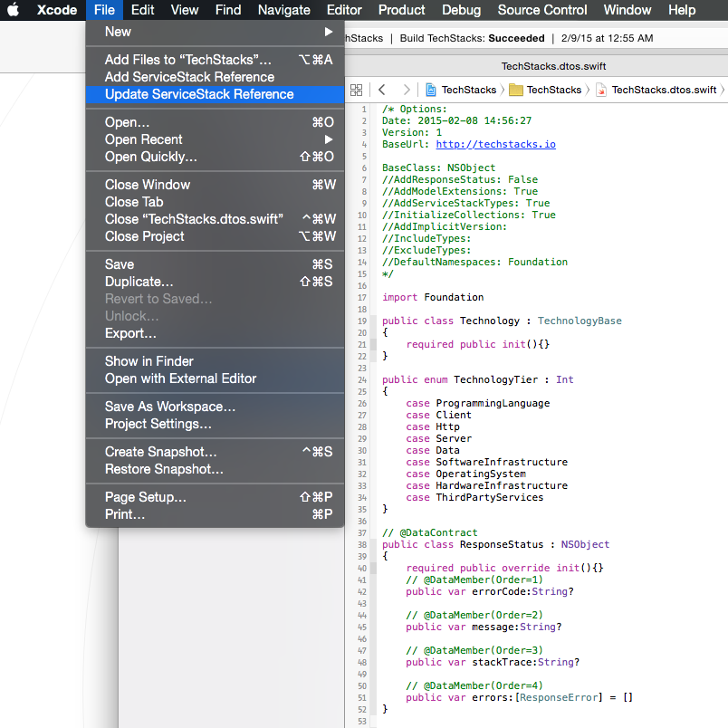Image resolution: width=728 pixels, height=728 pixels.
Task: Choose Restore Snapshot…
Action: click(215, 469)
